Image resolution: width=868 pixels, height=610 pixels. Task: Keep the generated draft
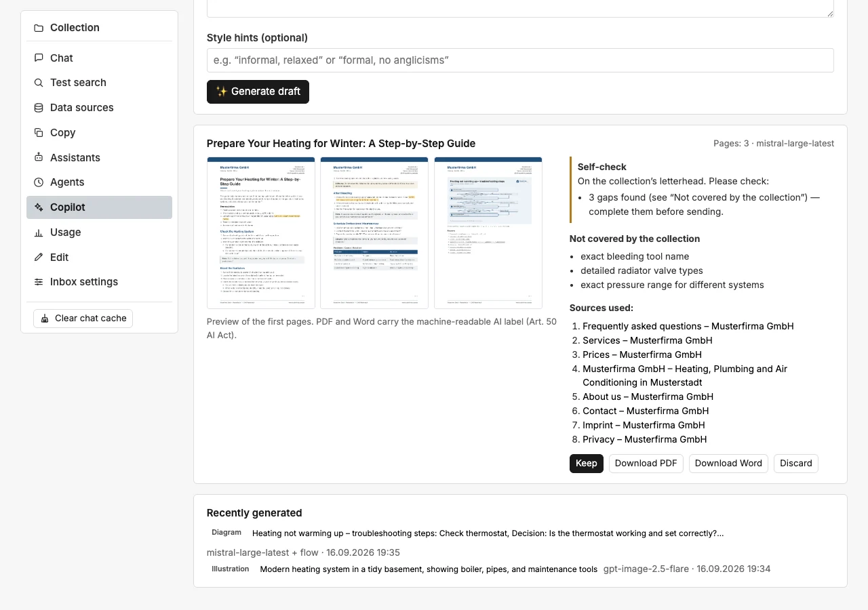[587, 464]
